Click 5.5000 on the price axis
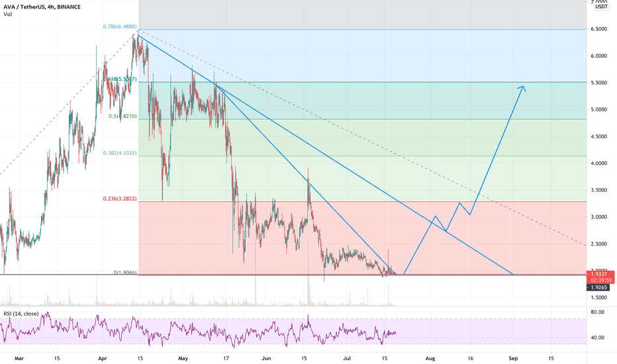The height and width of the screenshot is (364, 617). [598, 83]
